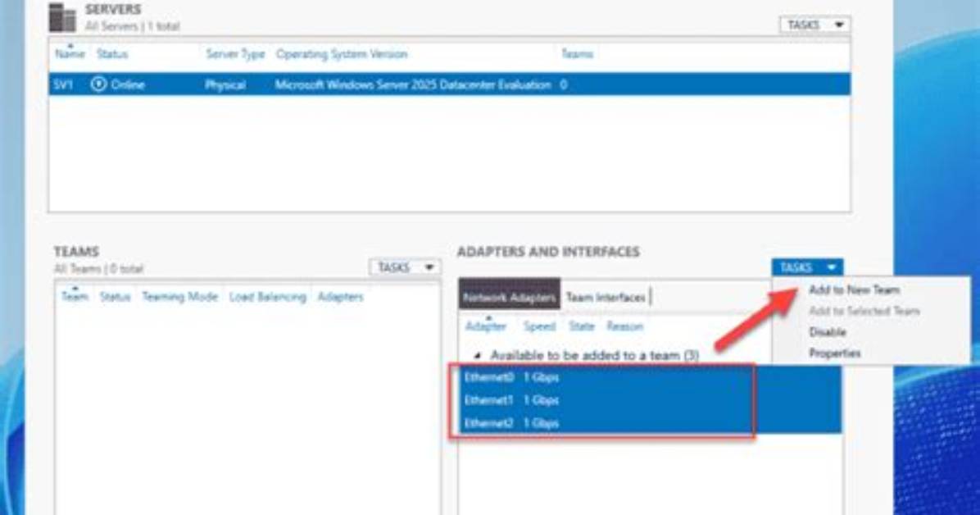
Task: Sort adapters by Adapter column
Action: 486,326
